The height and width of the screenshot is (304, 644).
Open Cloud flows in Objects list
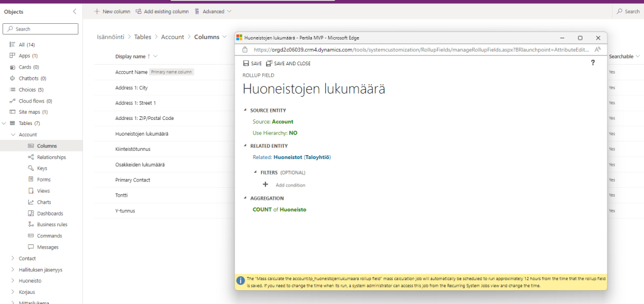pos(35,100)
